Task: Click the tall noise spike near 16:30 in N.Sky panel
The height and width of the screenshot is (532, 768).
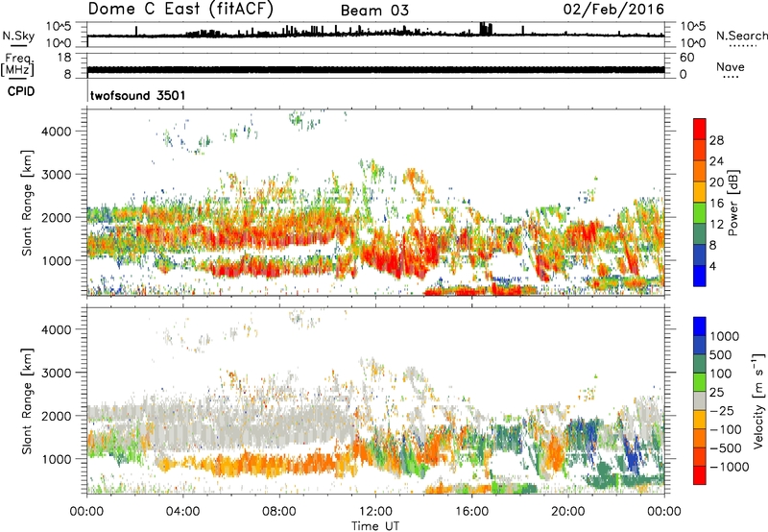Action: [x=485, y=29]
